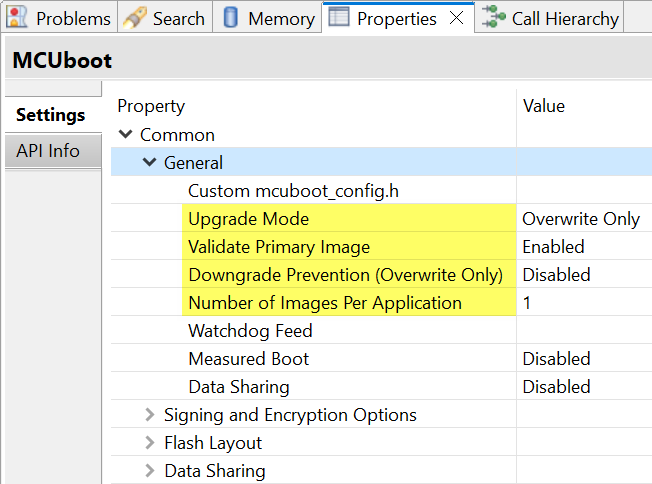Edit the Number of Images value 1
The image size is (652, 484).
coord(584,303)
